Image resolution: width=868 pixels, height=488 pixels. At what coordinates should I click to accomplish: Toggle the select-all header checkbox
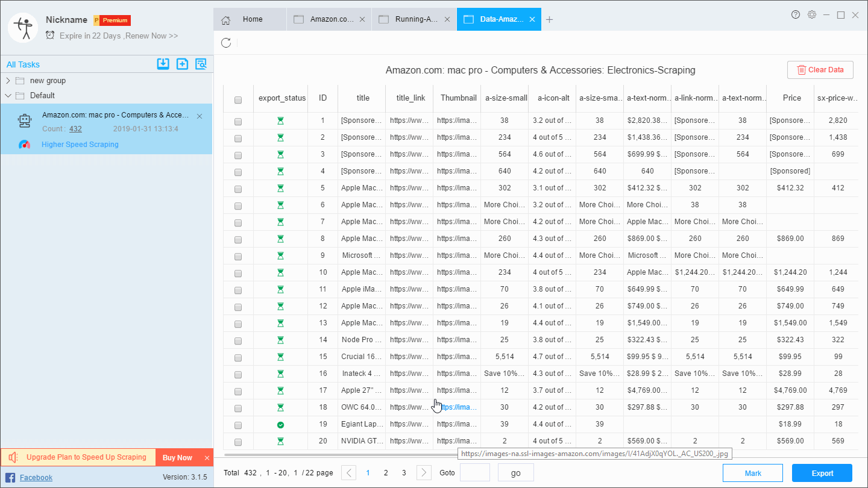[x=238, y=100]
